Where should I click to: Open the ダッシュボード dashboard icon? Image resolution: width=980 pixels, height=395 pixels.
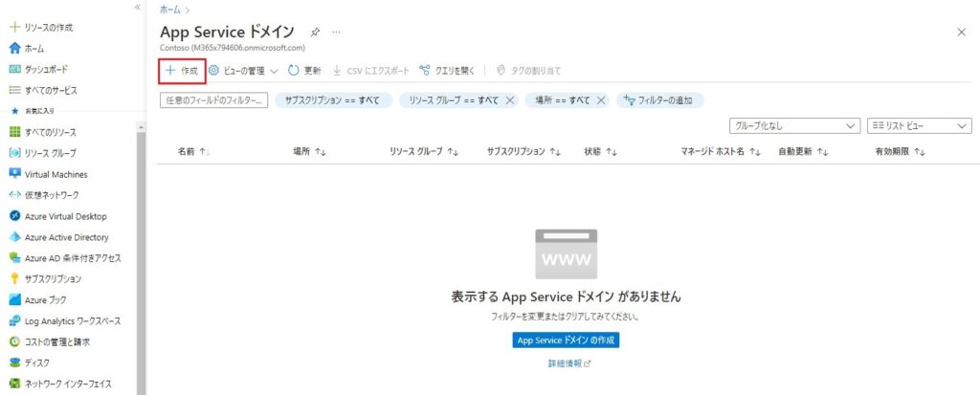pyautogui.click(x=15, y=70)
